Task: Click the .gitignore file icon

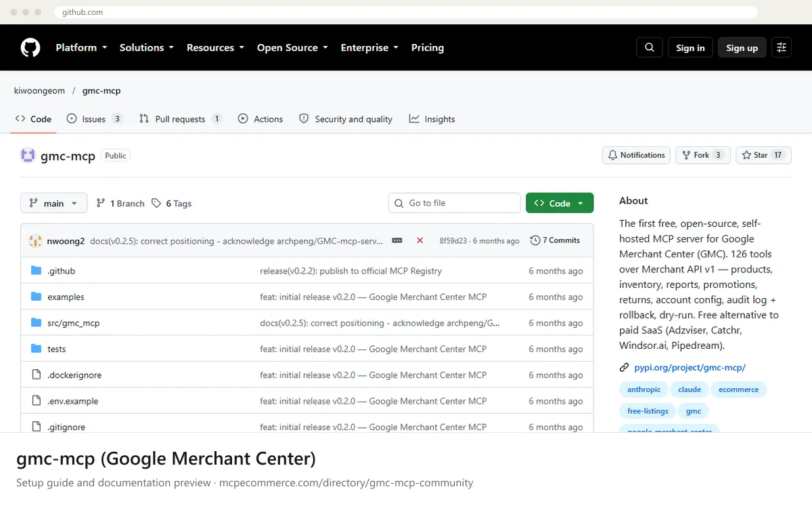Action: [x=37, y=427]
